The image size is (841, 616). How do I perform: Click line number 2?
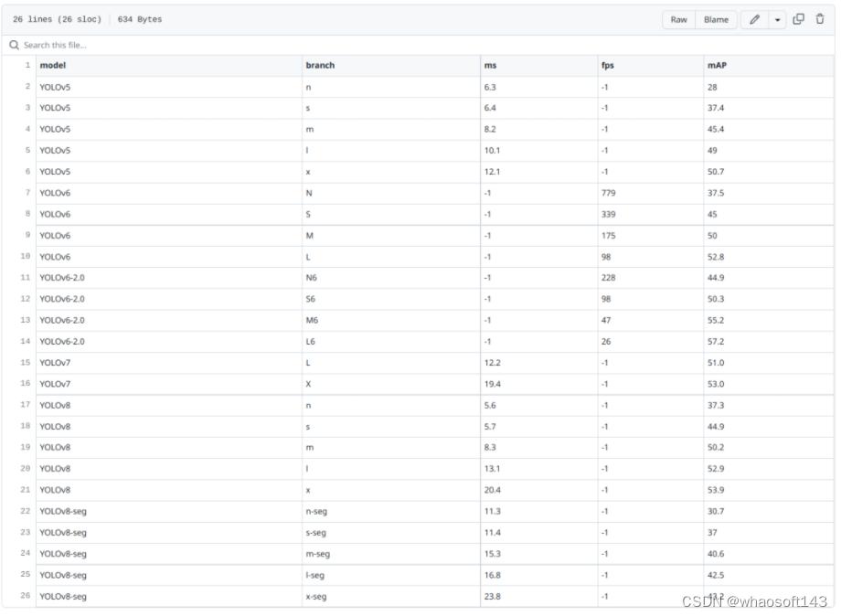pos(27,86)
